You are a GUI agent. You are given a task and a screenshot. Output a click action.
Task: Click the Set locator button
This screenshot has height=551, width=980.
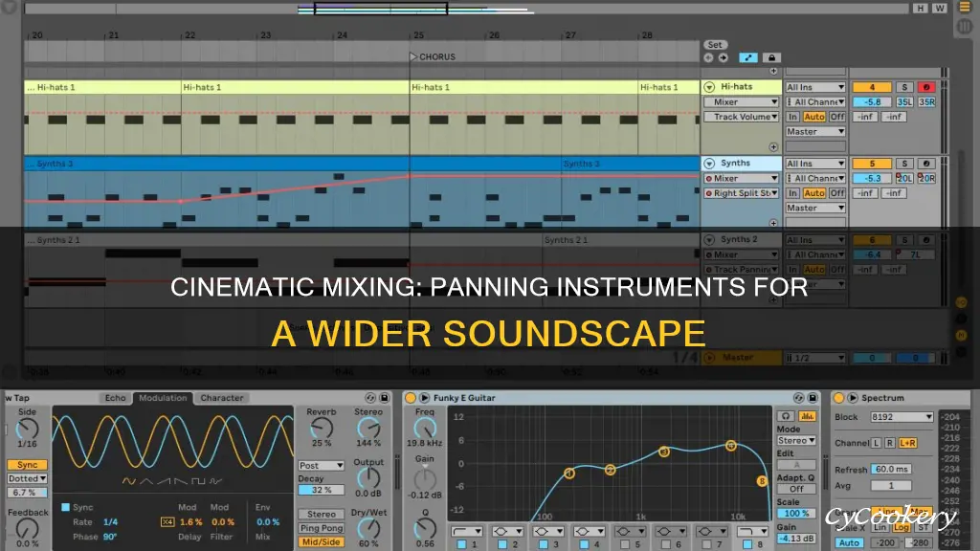715,45
